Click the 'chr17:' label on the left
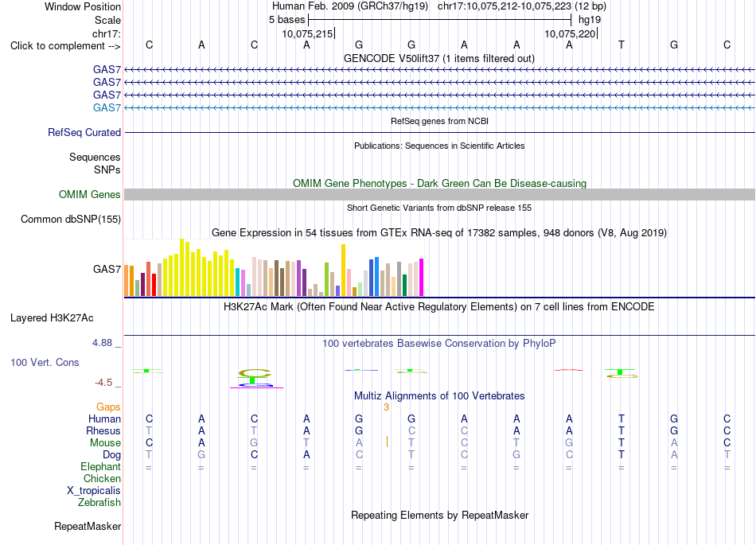The image size is (756, 545). 107,33
